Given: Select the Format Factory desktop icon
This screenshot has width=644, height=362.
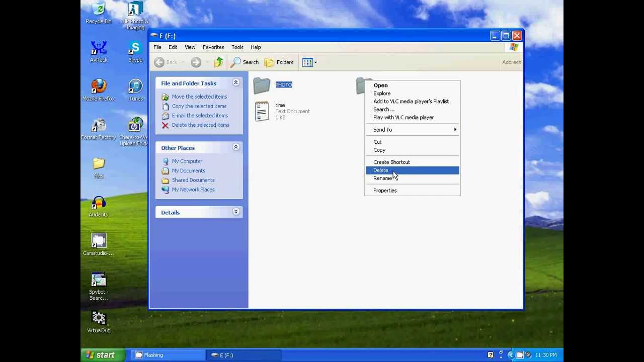Looking at the screenshot, I should 99,129.
